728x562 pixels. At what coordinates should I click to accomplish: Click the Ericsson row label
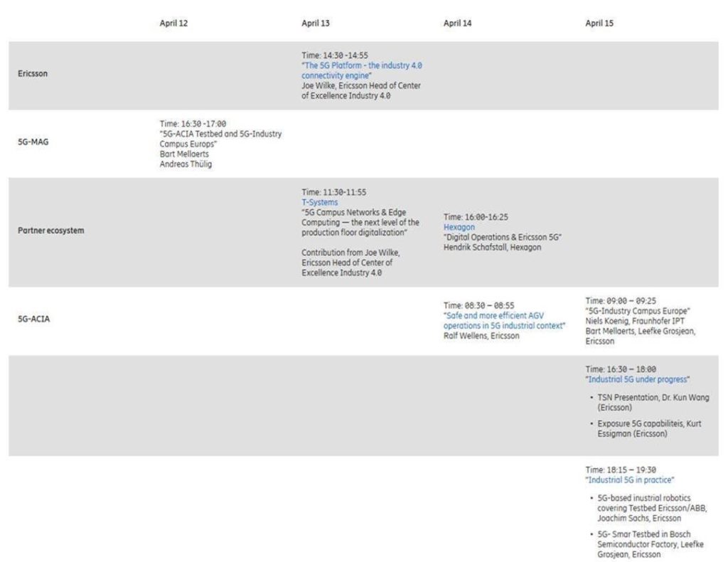pyautogui.click(x=33, y=74)
